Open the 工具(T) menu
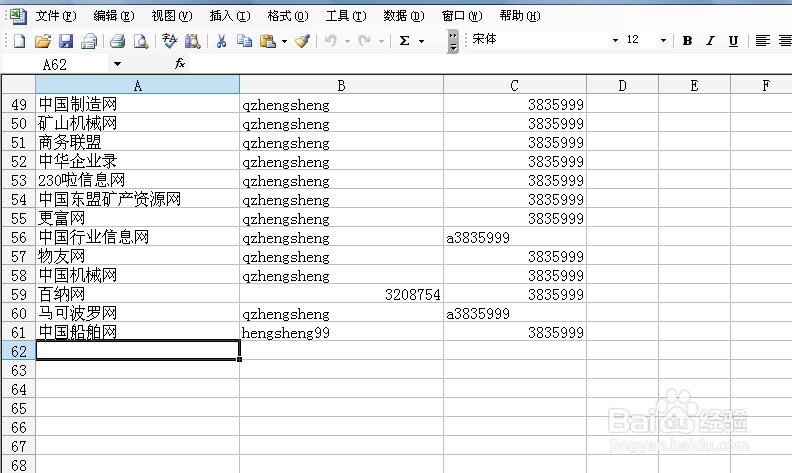Image resolution: width=792 pixels, height=473 pixels. (346, 16)
